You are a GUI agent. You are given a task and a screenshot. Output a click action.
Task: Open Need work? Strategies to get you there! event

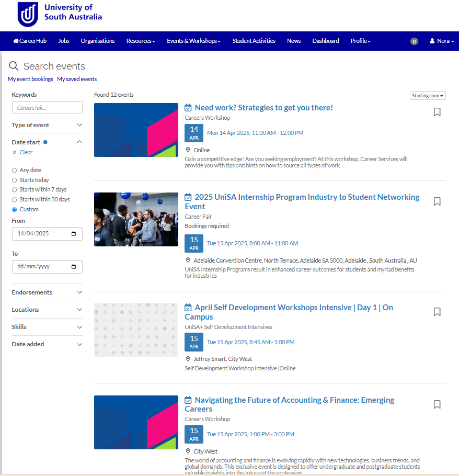[263, 107]
